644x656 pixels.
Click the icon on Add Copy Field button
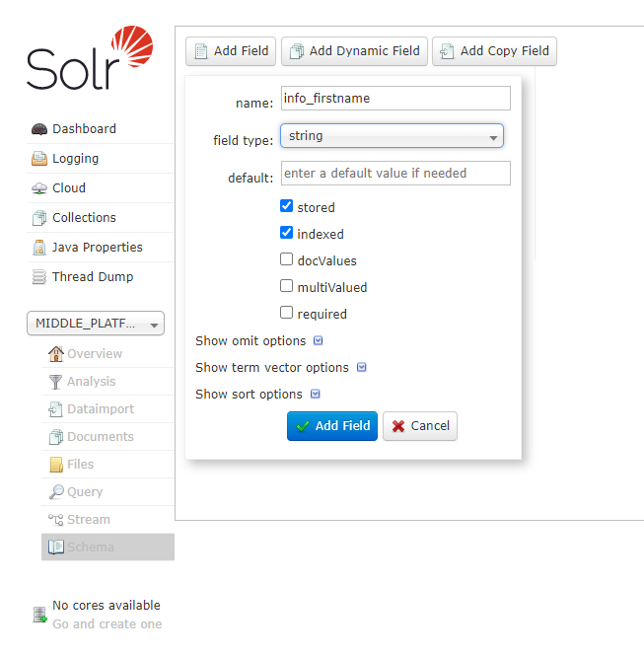447,51
